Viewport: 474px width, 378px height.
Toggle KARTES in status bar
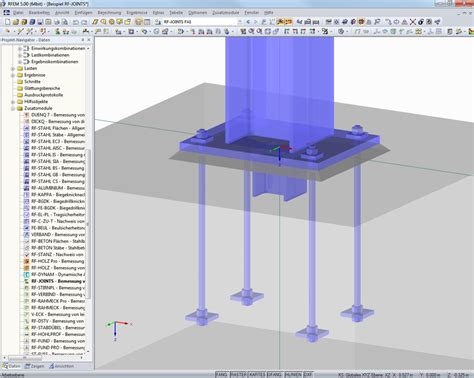click(257, 375)
